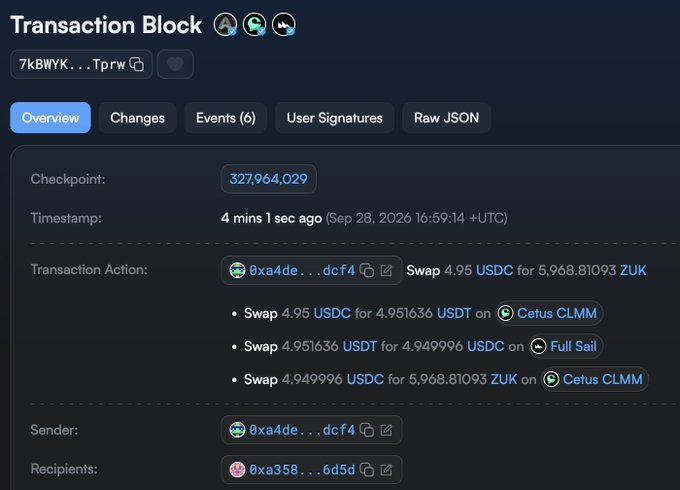Viewport: 680px width, 490px height.
Task: Select the 4.951636 amount in first bullet
Action: tap(404, 313)
